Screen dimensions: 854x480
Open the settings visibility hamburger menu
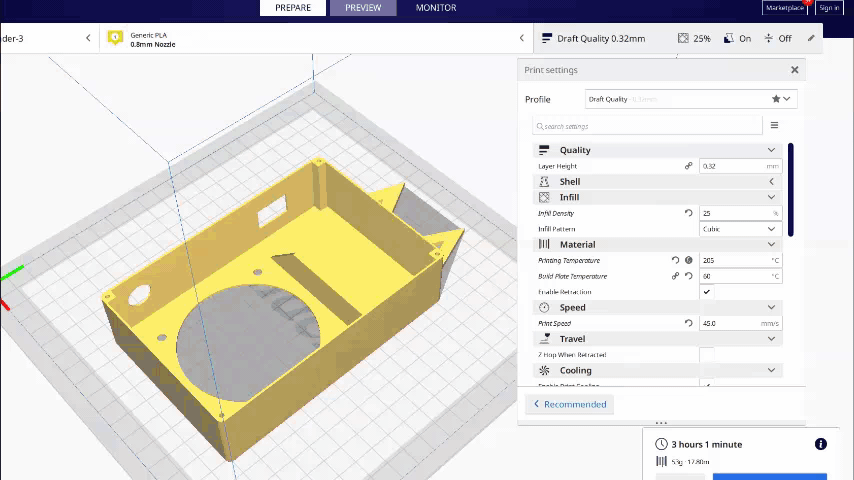(x=774, y=125)
